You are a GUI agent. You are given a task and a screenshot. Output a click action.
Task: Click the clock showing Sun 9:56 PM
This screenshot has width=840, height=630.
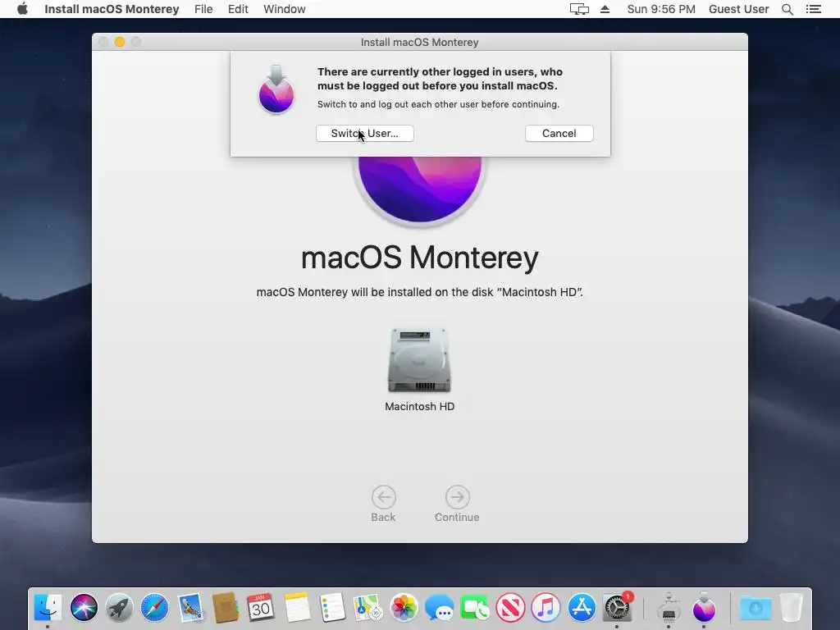click(661, 9)
